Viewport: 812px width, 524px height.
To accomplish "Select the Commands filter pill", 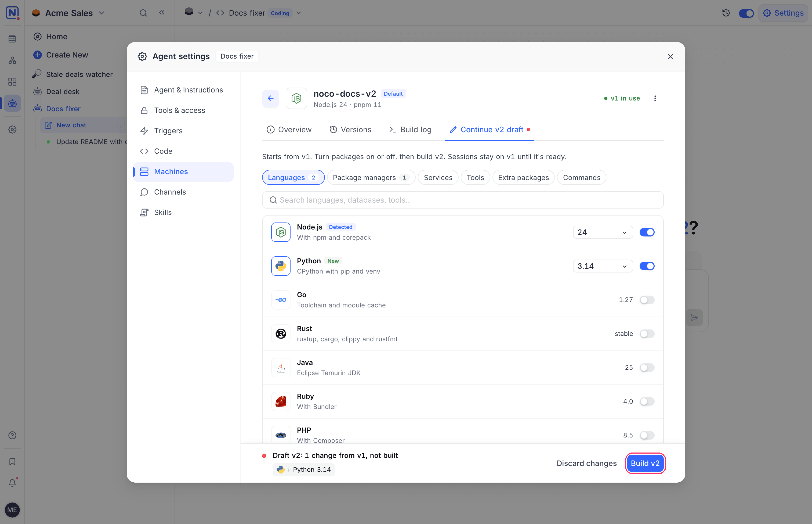I will coord(581,178).
